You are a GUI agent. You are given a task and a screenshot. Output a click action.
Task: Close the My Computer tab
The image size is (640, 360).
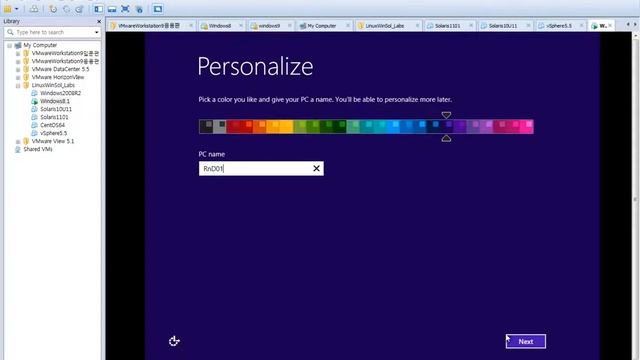(x=348, y=25)
